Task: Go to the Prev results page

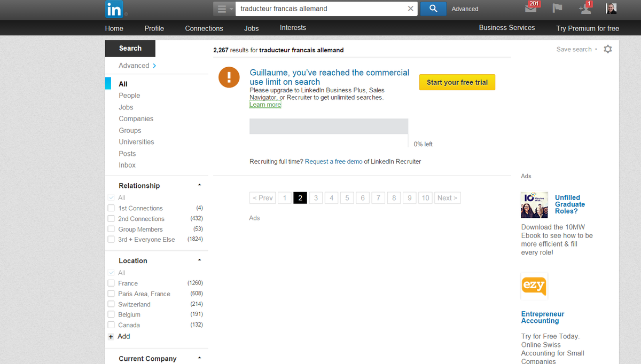Action: (x=262, y=198)
